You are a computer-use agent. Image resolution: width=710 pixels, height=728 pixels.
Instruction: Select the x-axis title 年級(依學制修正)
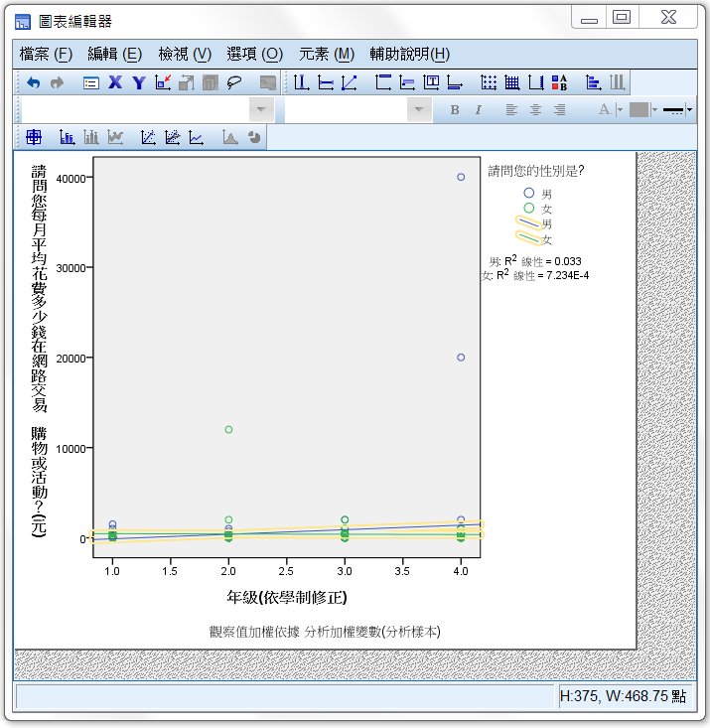click(286, 597)
